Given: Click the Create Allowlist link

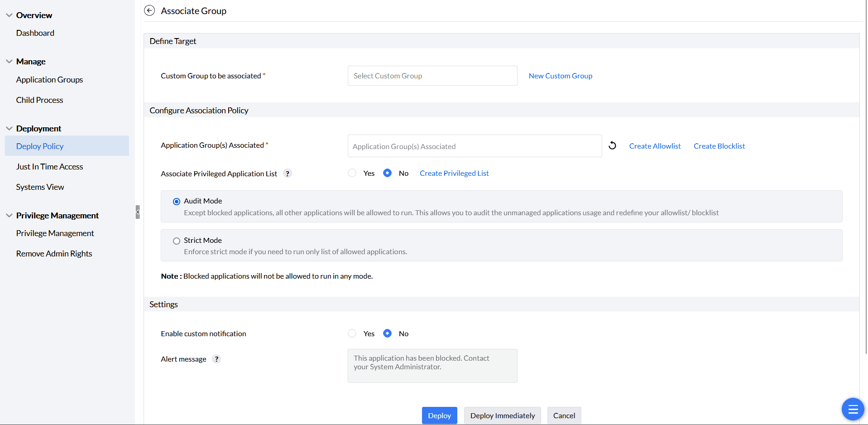Looking at the screenshot, I should click(x=655, y=146).
